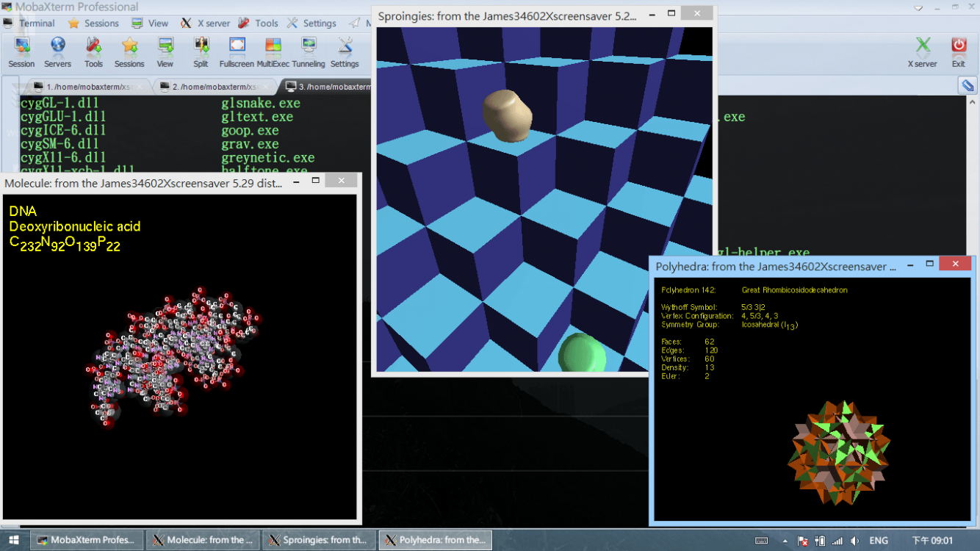This screenshot has width=980, height=551.
Task: Click the tan sproingy in Sproingies window
Action: (507, 115)
